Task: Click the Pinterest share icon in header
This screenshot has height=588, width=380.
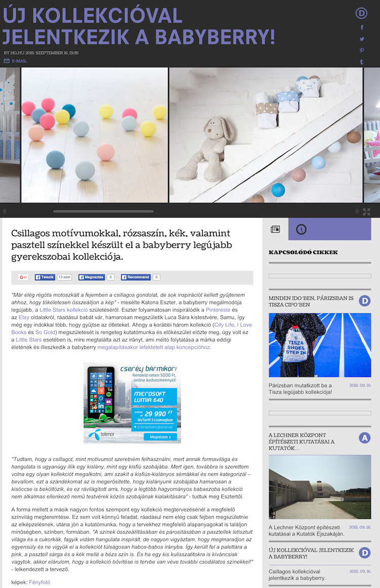Action: coord(362,50)
